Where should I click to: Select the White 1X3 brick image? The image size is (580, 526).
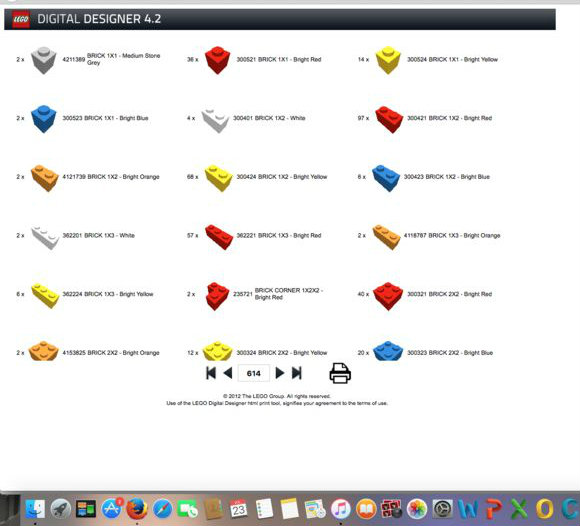tap(45, 237)
